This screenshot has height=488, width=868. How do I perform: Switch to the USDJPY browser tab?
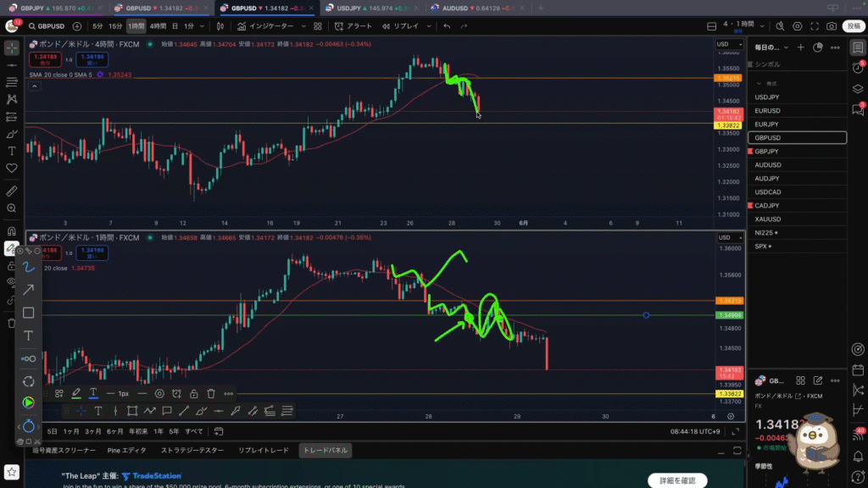pyautogui.click(x=371, y=8)
